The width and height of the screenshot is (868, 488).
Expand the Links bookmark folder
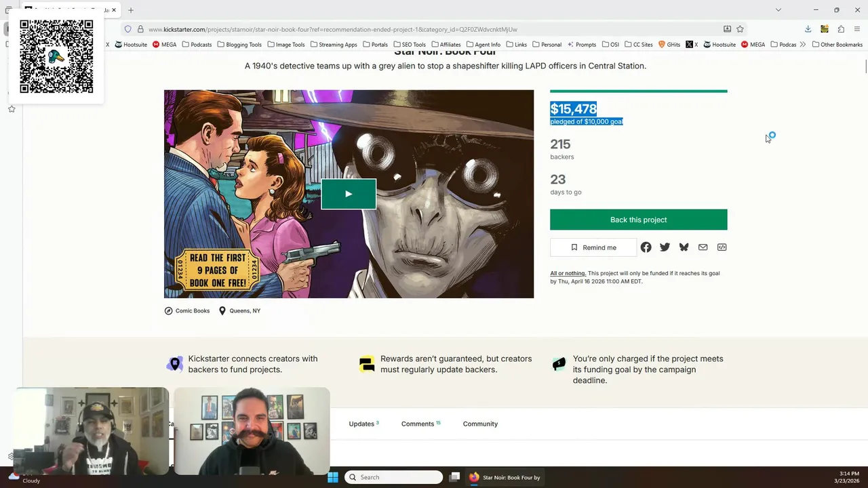click(x=516, y=45)
